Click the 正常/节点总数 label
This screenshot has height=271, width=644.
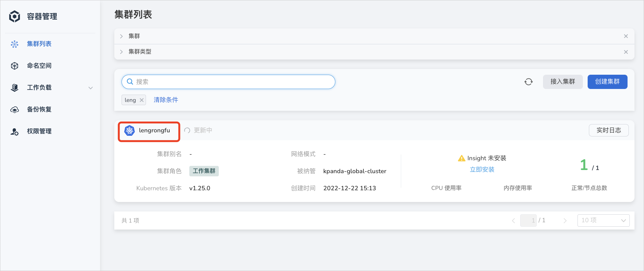[x=589, y=188]
